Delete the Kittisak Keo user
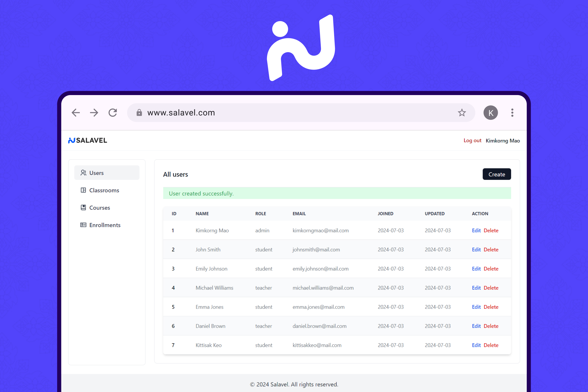588x392 pixels. click(x=491, y=345)
